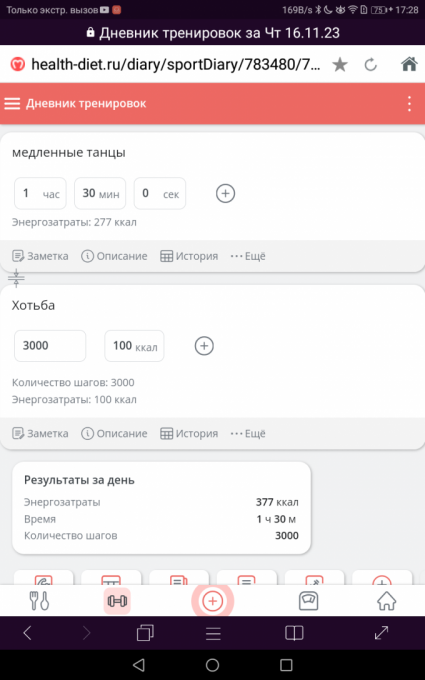The image size is (425, 680).
Task: Open the weight scale tab icon
Action: [308, 601]
